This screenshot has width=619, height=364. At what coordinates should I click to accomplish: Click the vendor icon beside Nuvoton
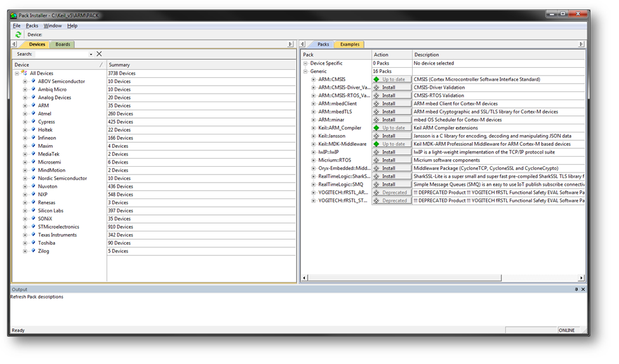click(x=33, y=186)
